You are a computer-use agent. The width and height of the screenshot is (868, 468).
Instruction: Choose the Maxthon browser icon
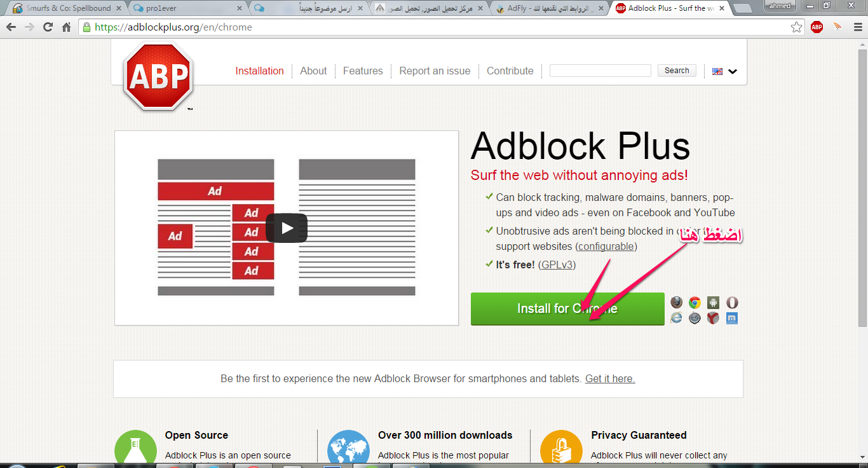(x=732, y=318)
